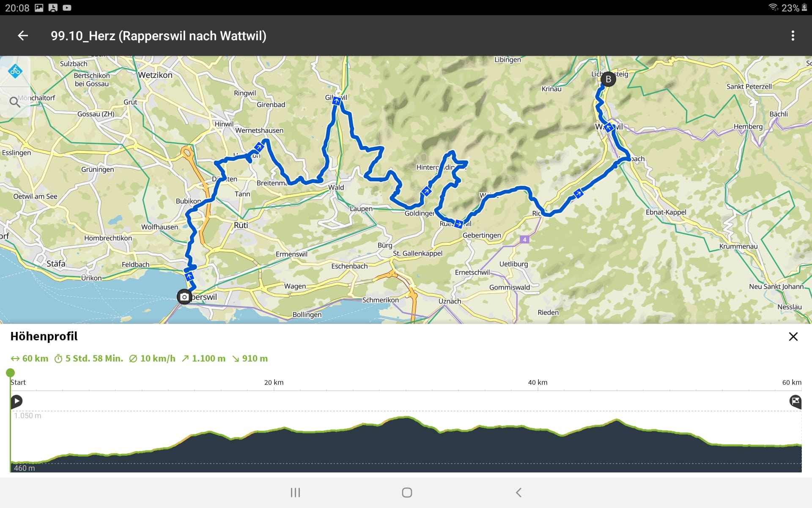Tap the cycling map layer icon
Viewport: 812px width, 508px height.
(15, 71)
